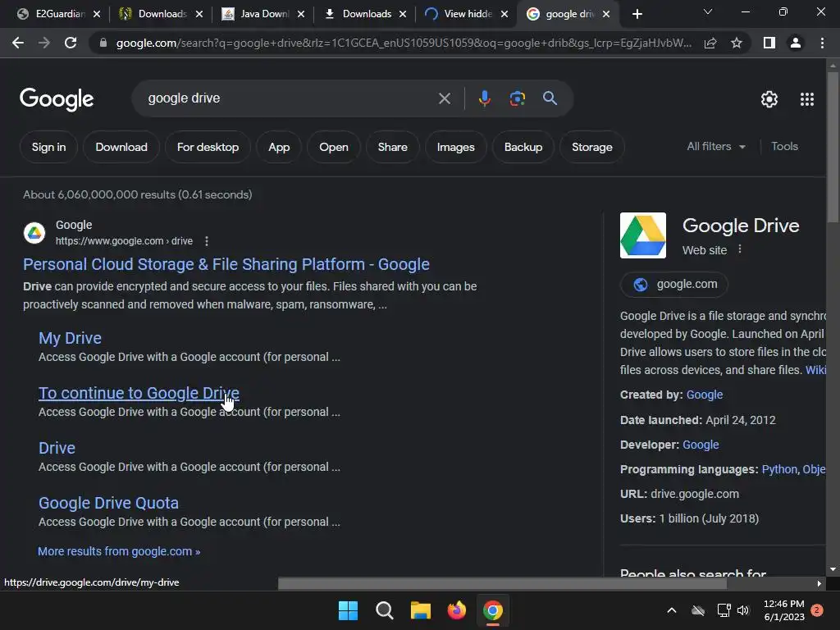Apply Backup filter chip

(x=523, y=147)
